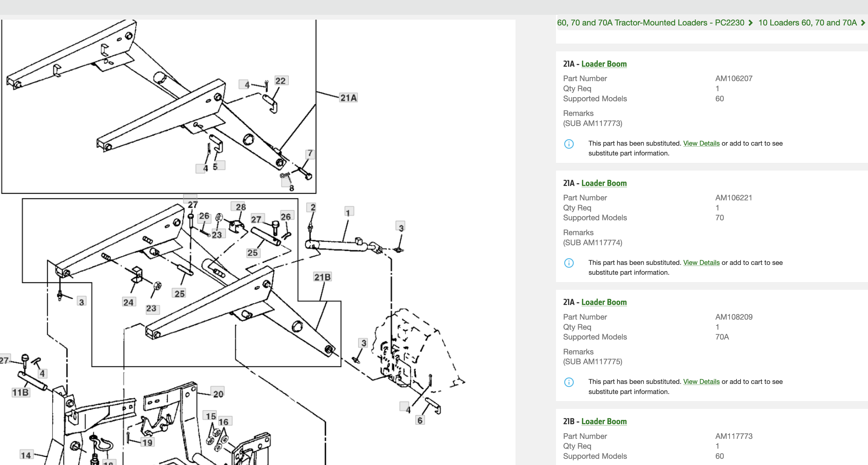The image size is (868, 465).
Task: Click info icon in AM108209 substitution notice
Action: point(569,382)
